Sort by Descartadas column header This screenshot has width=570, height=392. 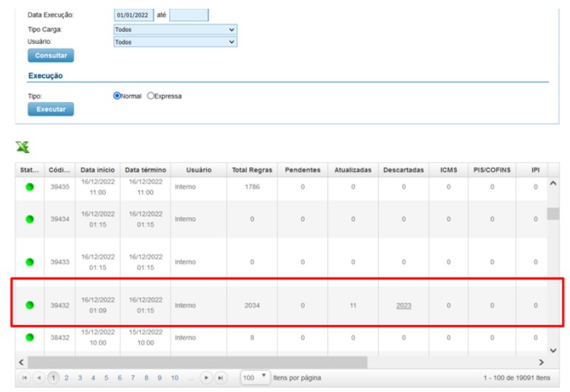404,170
